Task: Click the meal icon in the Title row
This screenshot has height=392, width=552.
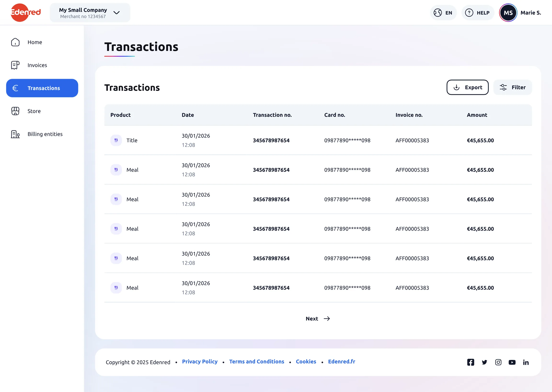Action: [x=116, y=140]
